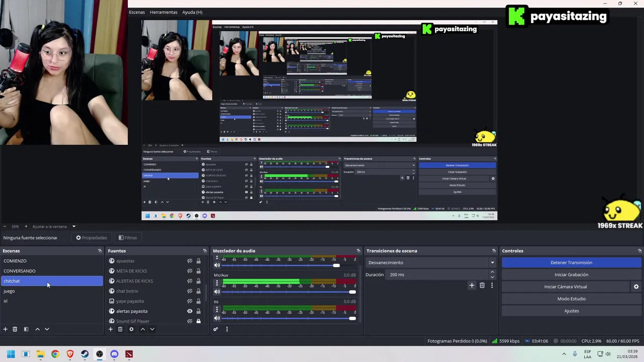This screenshot has height=362, width=644.
Task: Click the Duración 200 ms field
Action: [x=438, y=275]
